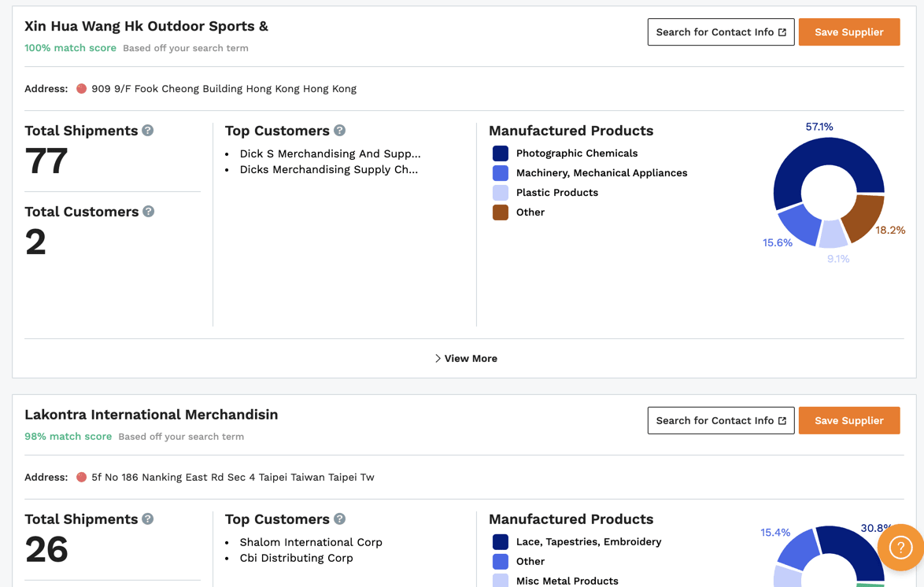Click address 909 9/F Fook Cheong Building
Viewport: 924px width, 587px height.
[224, 88]
